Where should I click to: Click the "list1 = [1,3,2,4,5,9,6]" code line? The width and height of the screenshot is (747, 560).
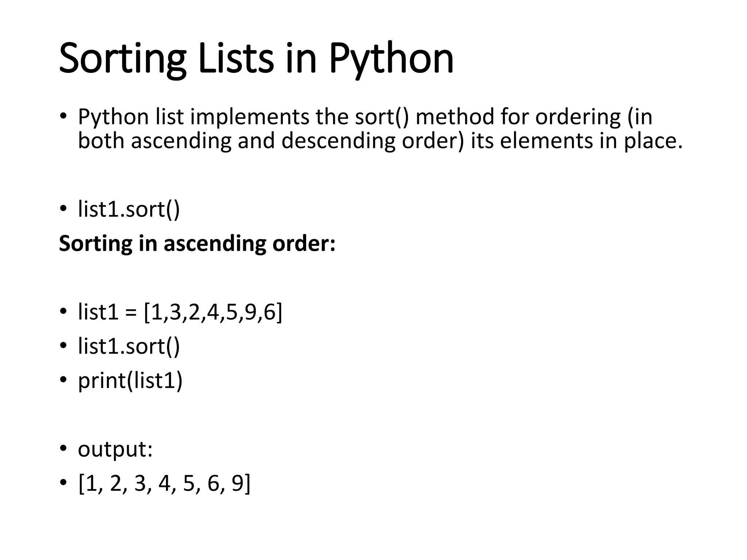coord(180,312)
